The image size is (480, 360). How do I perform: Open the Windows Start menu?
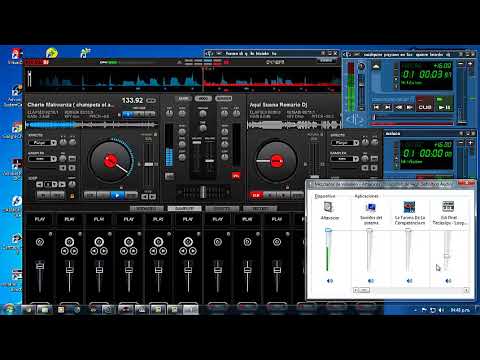[x=9, y=309]
